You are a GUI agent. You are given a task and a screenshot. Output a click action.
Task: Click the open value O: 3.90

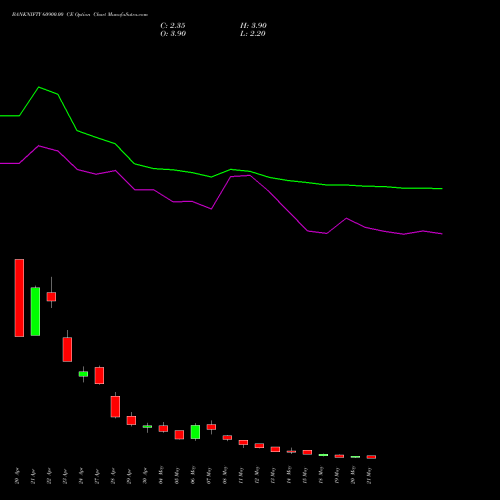[173, 34]
